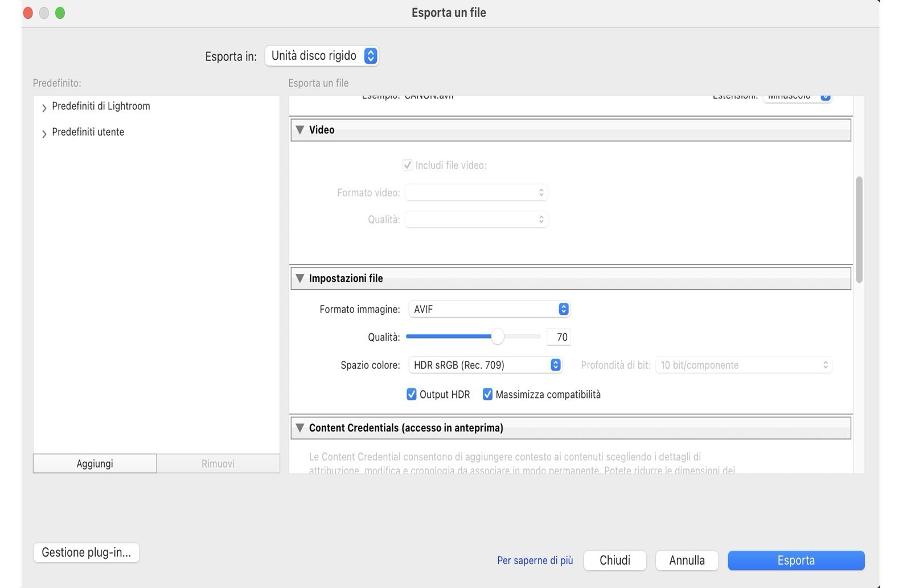
Task: Select Predefiniti utente preset group
Action: pos(88,132)
